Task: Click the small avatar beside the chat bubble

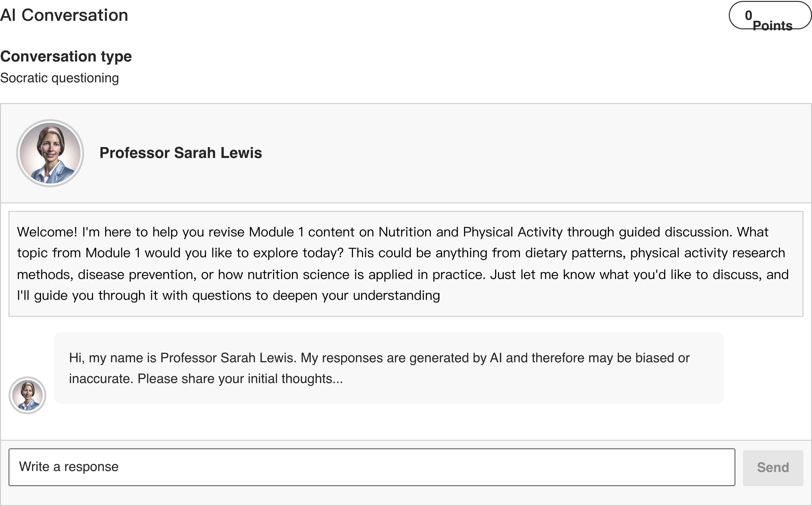Action: click(27, 395)
